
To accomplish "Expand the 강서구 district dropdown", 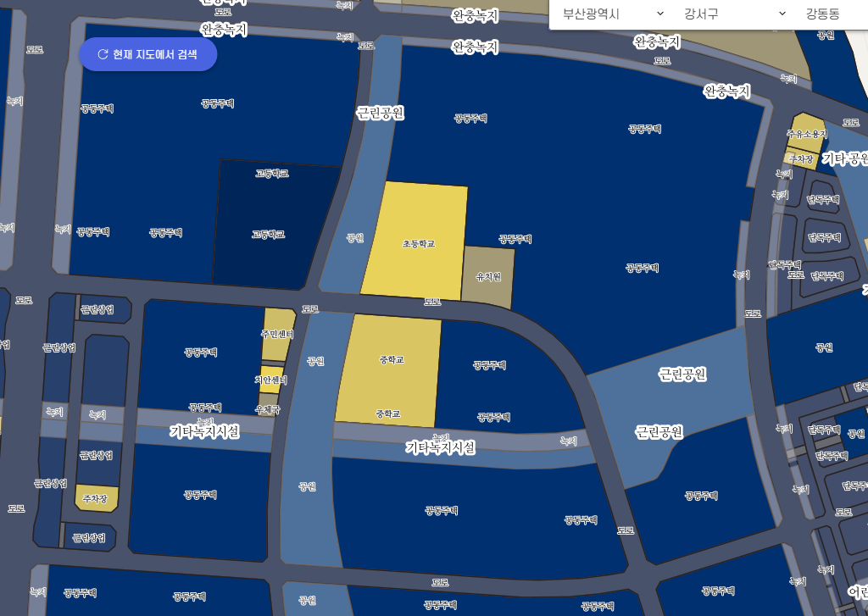I will tap(735, 14).
